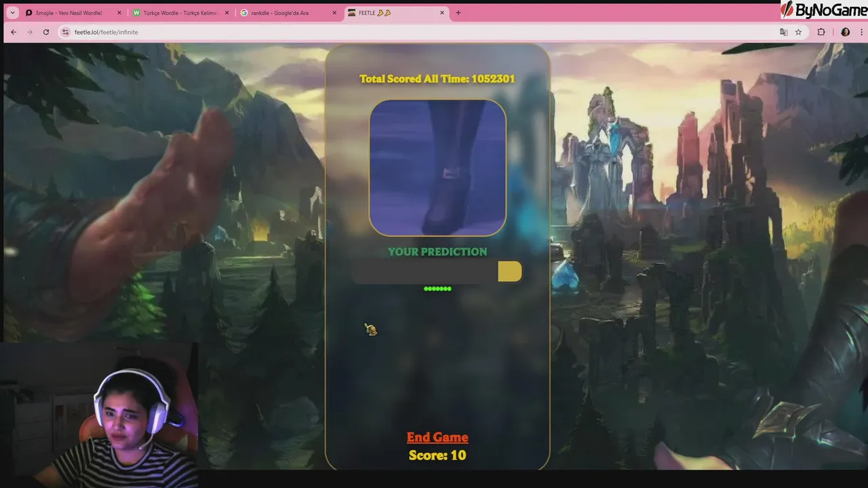Close the rankdle Google search tab
Image resolution: width=868 pixels, height=488 pixels.
[x=335, y=13]
